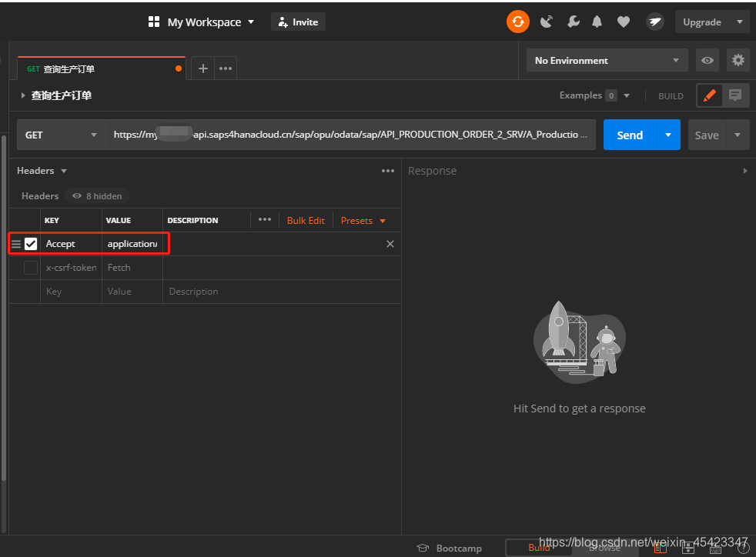The image size is (756, 557).
Task: Open the Headers pane three-dot options
Action: (388, 171)
